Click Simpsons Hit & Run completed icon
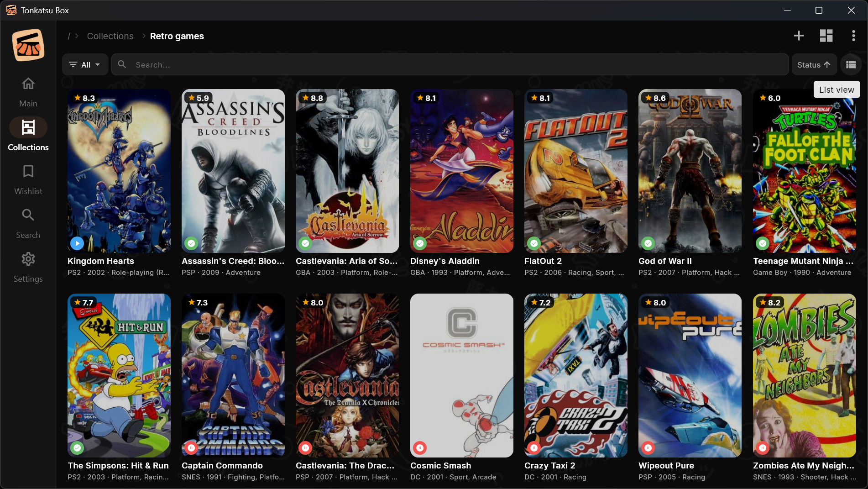868x489 pixels. [x=77, y=448]
